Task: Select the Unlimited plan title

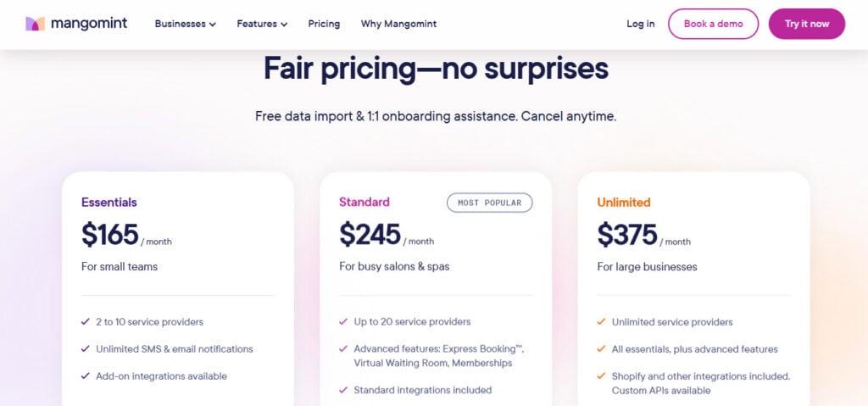Action: [x=623, y=203]
